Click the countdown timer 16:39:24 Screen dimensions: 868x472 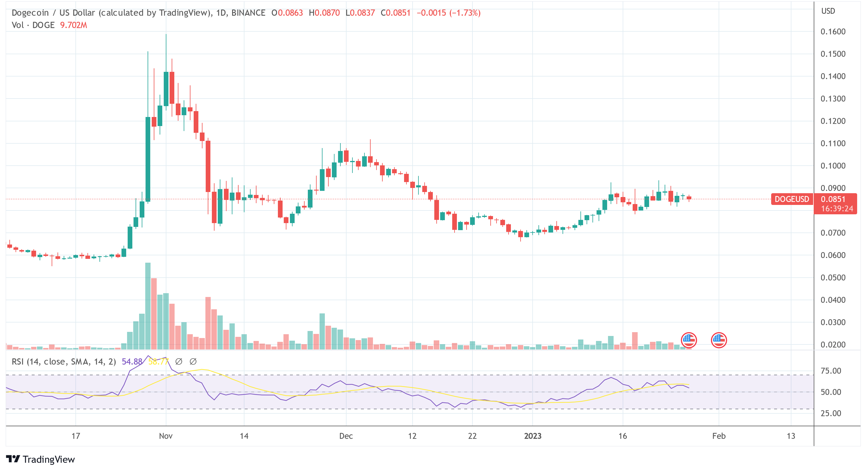point(837,209)
